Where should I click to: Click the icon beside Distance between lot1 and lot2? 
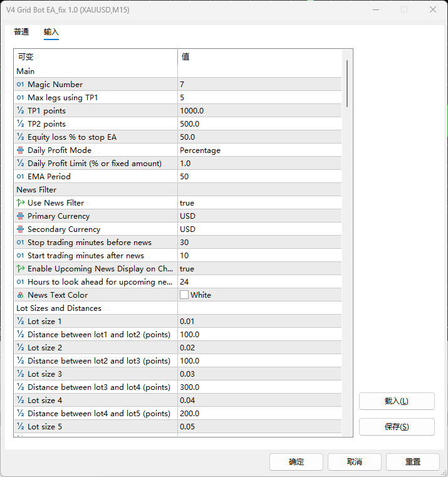point(20,334)
